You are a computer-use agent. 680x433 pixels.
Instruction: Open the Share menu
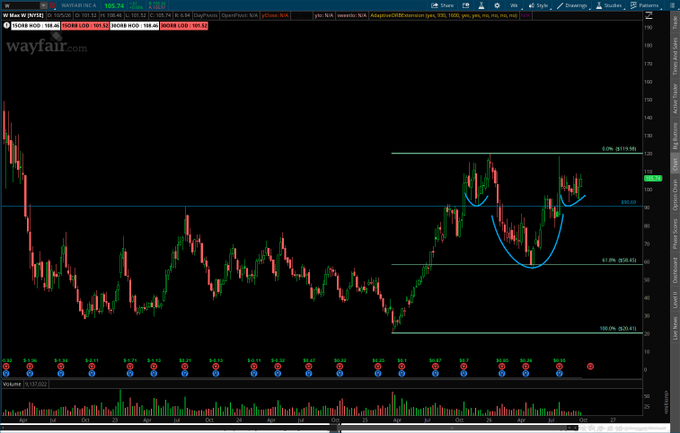442,6
